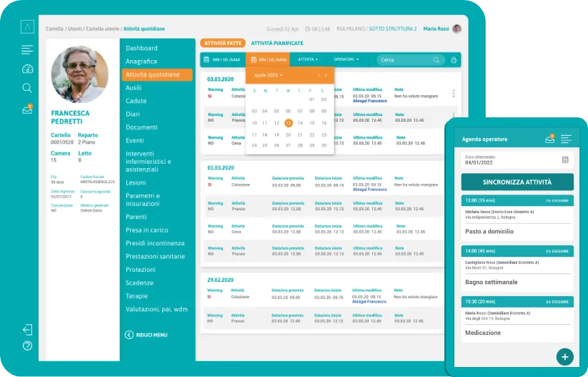Click the SINCRONIZZA ATTIVITÀ button
Image resolution: width=588 pixels, height=377 pixels.
pyautogui.click(x=517, y=182)
